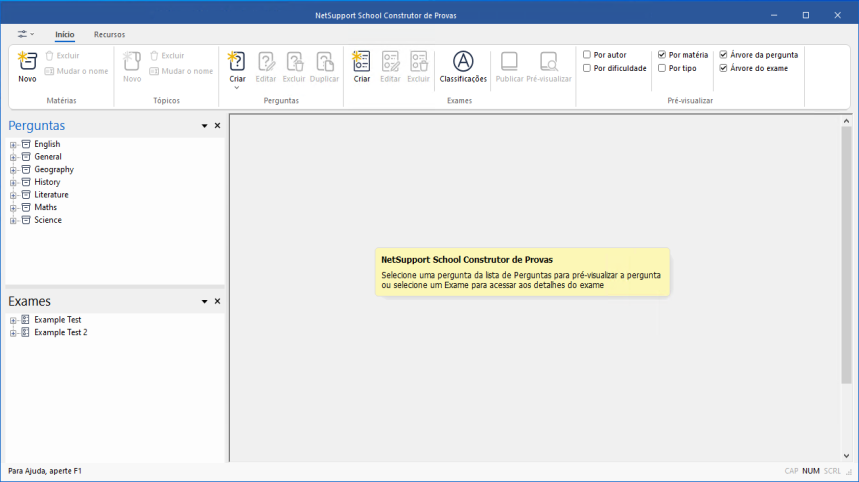The image size is (859, 482).
Task: Click the preview pane scroll up arrow
Action: coord(846,121)
